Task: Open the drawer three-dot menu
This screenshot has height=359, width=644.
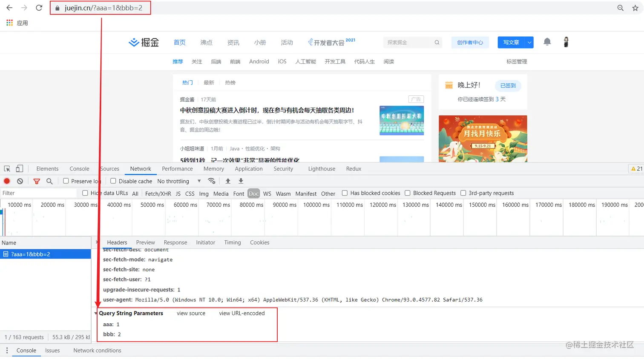Action: pyautogui.click(x=7, y=350)
